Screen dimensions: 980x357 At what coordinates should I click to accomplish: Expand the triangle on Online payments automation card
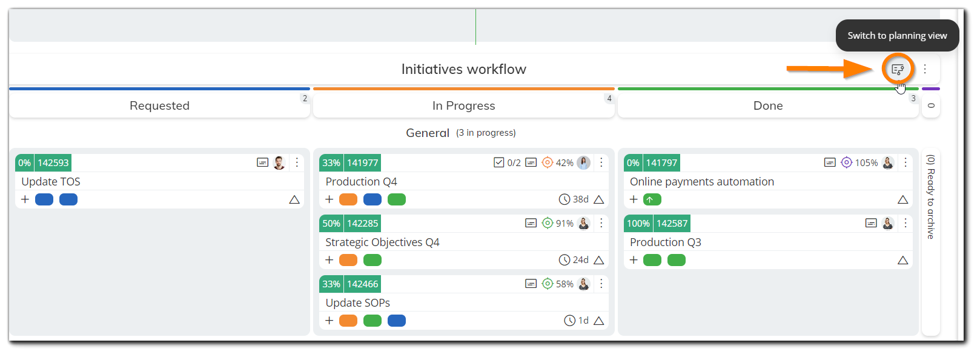pyautogui.click(x=902, y=199)
